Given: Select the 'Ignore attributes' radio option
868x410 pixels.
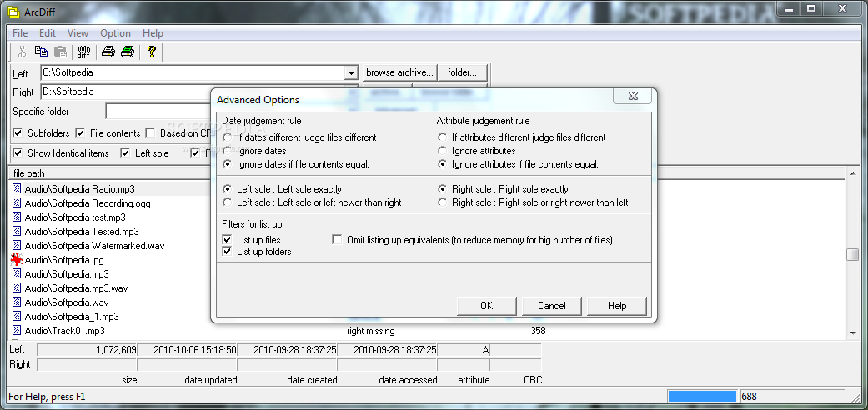Looking at the screenshot, I should 442,151.
